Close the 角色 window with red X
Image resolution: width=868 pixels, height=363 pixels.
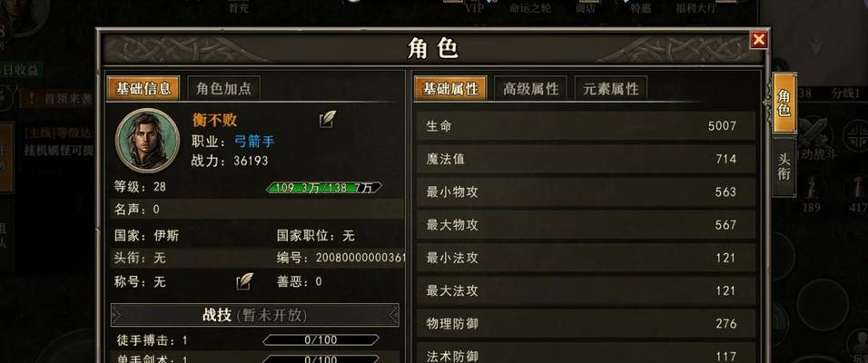tap(758, 40)
